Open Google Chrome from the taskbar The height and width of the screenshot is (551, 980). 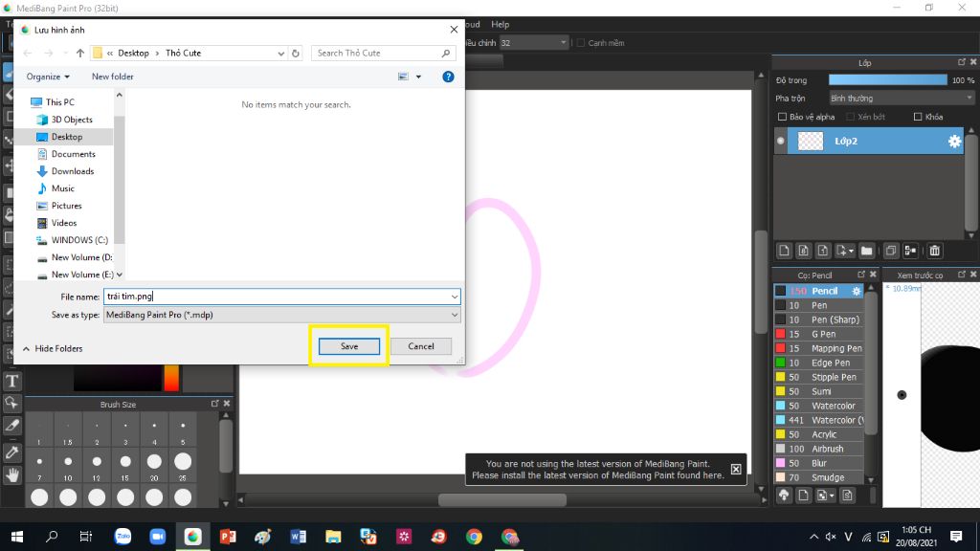tap(474, 536)
